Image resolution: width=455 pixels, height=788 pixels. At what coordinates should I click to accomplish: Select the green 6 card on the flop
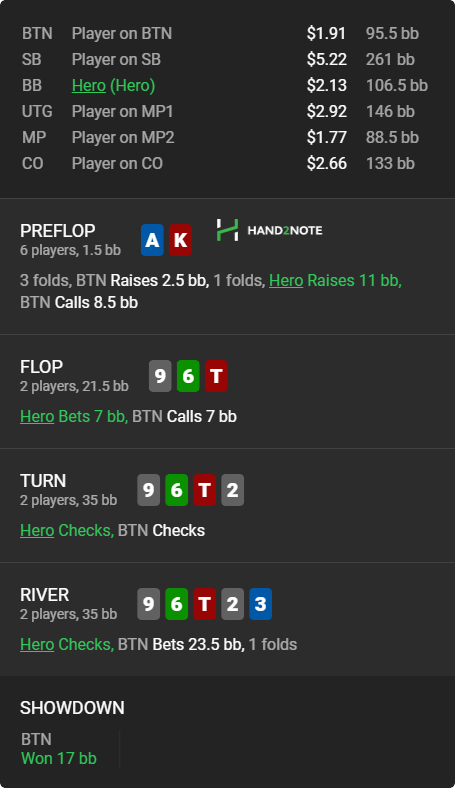(189, 376)
